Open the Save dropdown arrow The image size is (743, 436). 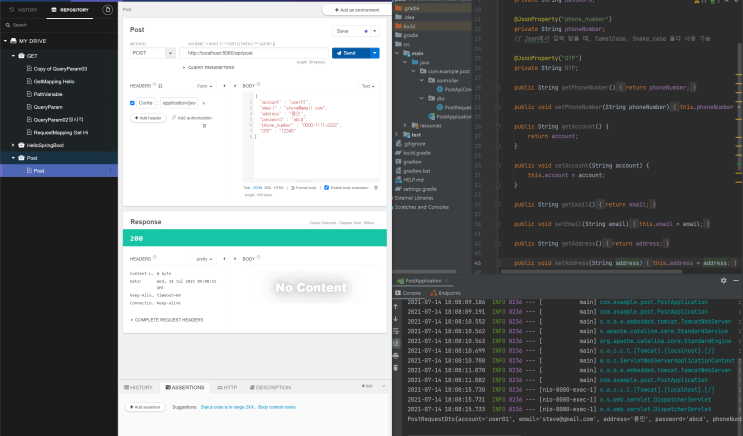tap(375, 31)
